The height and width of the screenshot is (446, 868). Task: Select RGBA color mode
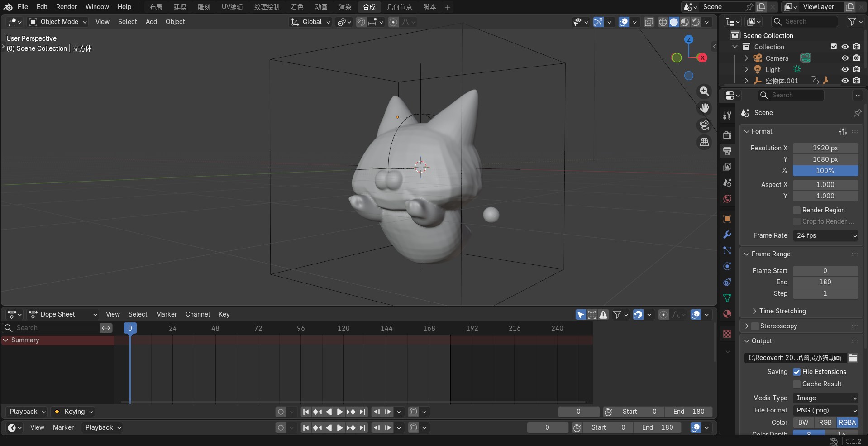point(847,422)
